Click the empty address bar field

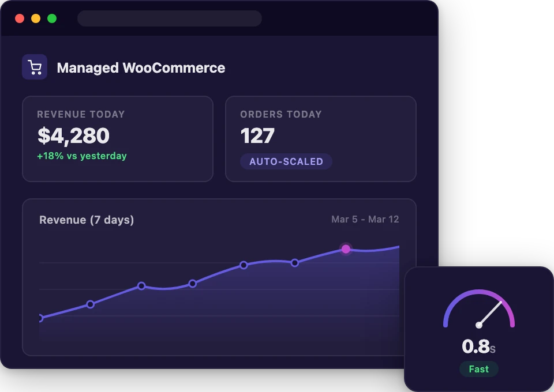click(170, 18)
